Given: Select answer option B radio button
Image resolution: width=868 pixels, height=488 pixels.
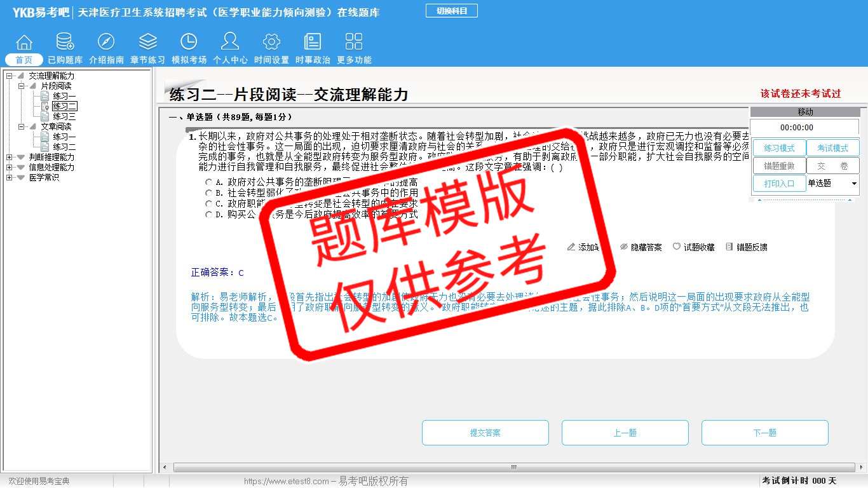Looking at the screenshot, I should click(208, 193).
